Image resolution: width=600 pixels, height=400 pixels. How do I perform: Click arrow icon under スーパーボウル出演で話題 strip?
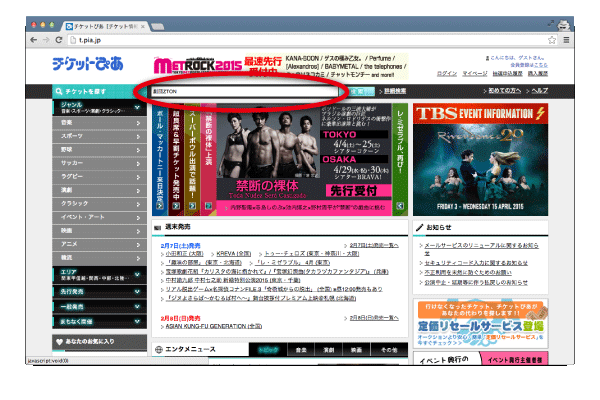[192, 206]
